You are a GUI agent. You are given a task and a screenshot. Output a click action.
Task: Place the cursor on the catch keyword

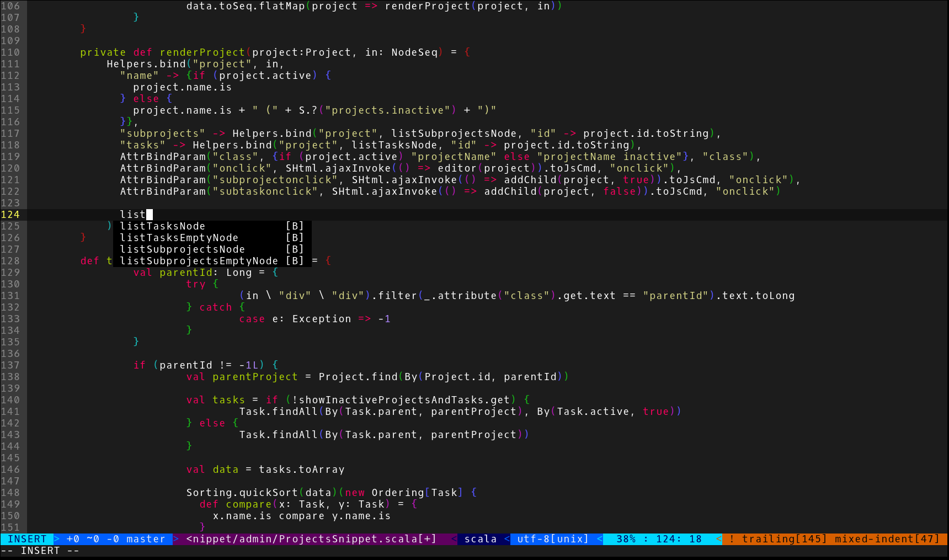pyautogui.click(x=215, y=307)
